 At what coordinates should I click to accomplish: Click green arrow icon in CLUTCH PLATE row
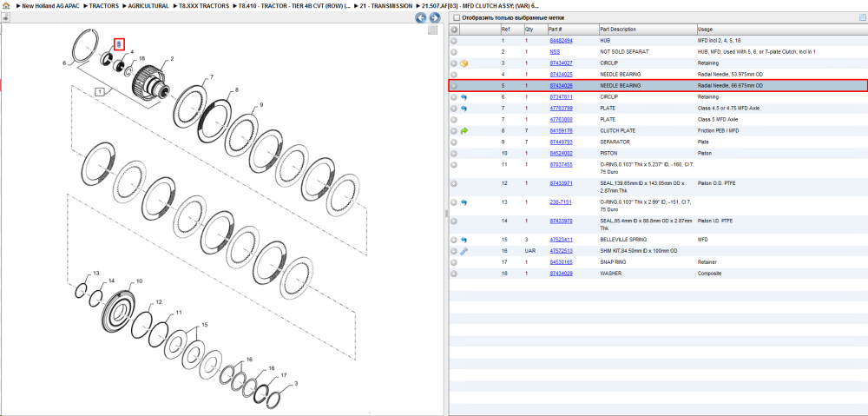(464, 131)
